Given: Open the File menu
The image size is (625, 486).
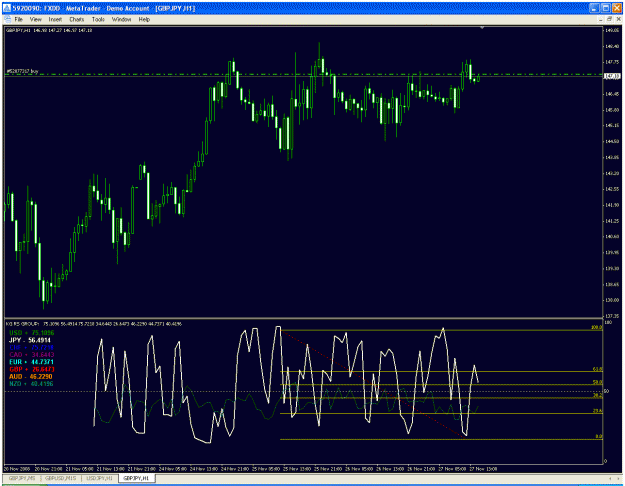Looking at the screenshot, I should pyautogui.click(x=19, y=19).
